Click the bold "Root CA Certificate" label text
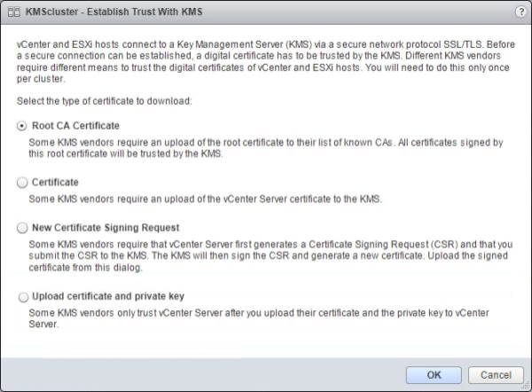Image resolution: width=532 pixels, height=392 pixels. pos(75,126)
